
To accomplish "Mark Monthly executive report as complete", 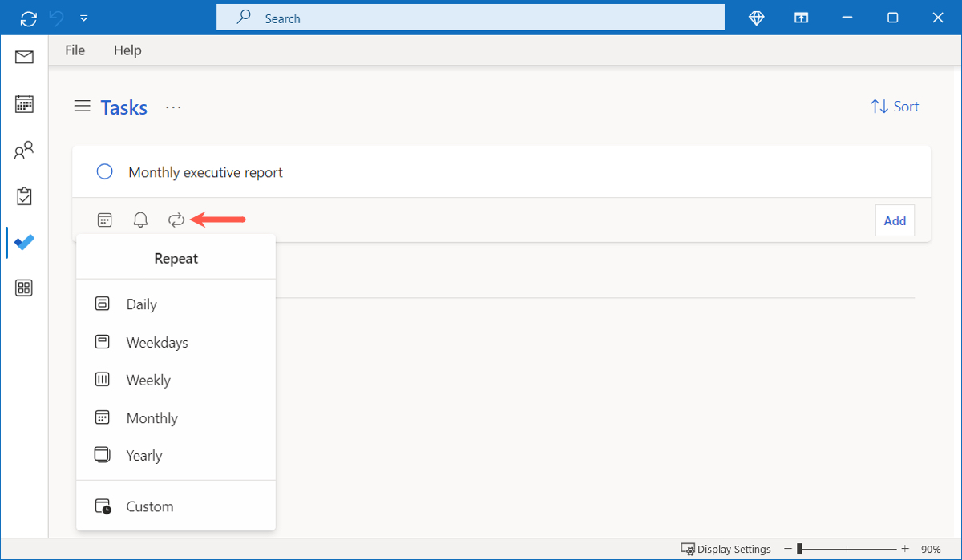I will point(104,171).
